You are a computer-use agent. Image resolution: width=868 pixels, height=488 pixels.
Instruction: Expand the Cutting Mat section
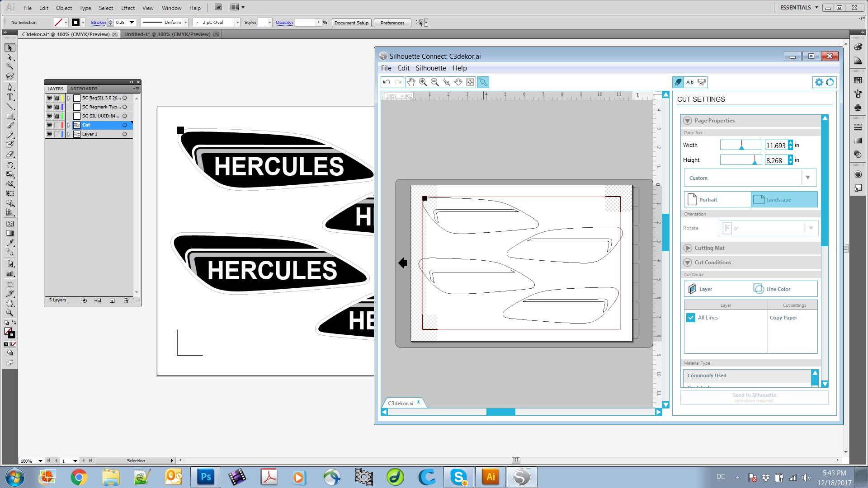pyautogui.click(x=688, y=248)
